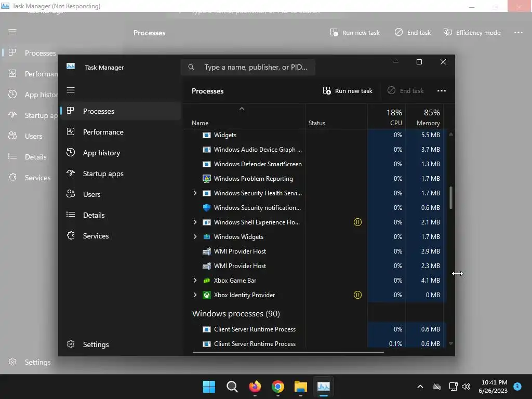Go to Users tab in front Task Manager
Screen dimensions: 532x399
121,194
